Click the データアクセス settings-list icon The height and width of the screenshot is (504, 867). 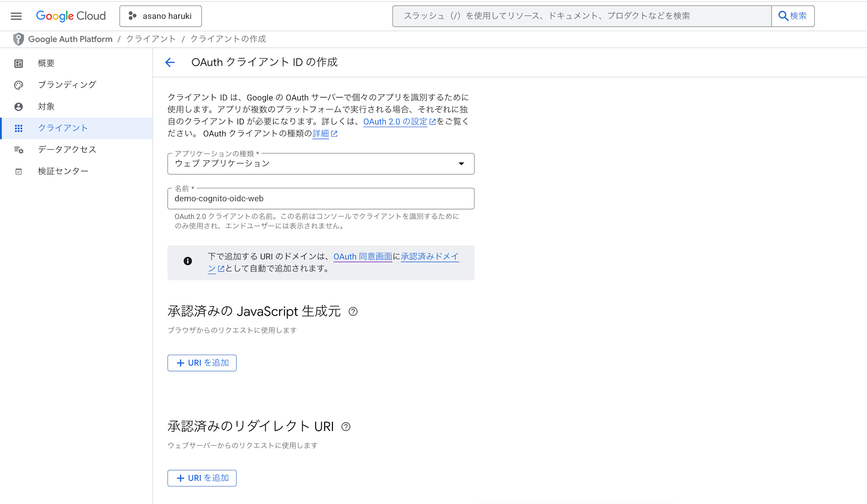19,150
